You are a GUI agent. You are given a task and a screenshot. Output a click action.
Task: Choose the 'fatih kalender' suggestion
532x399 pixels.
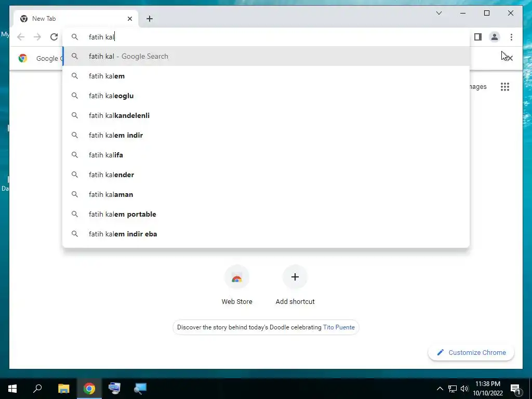[x=267, y=175]
